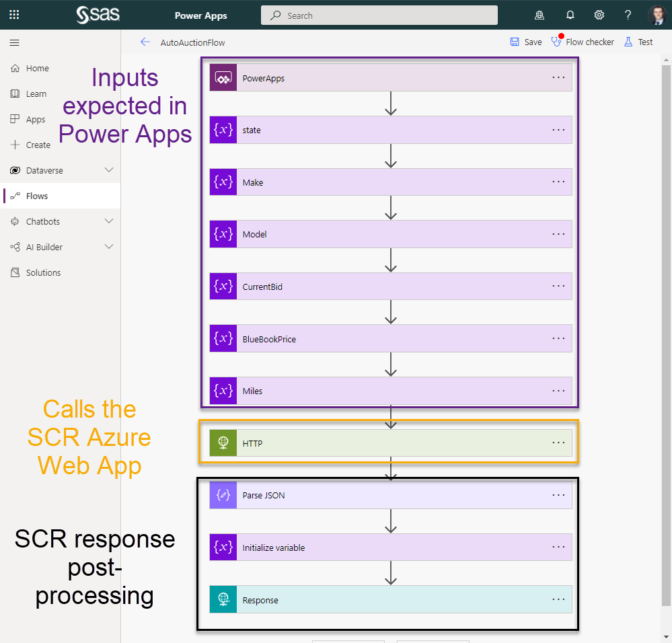
Task: Open Learn in sidebar
Action: pyautogui.click(x=61, y=93)
